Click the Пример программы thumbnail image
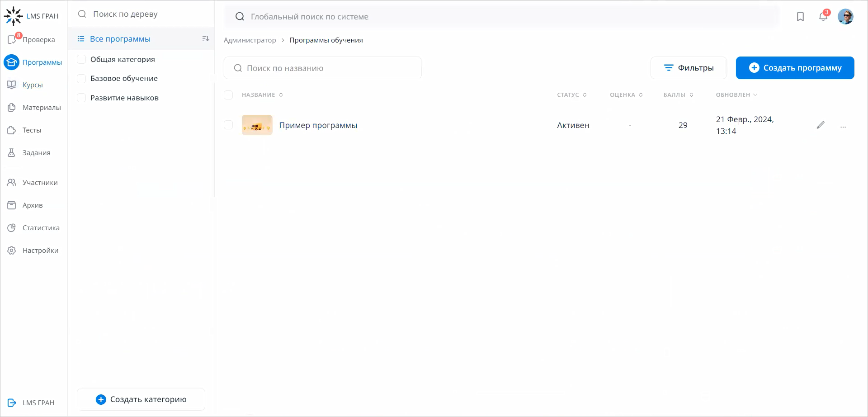The image size is (868, 417). [x=257, y=125]
